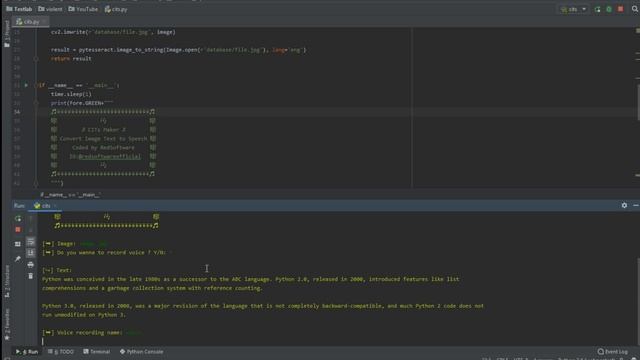Open the TODO tool window
This screenshot has width=640, height=360.
pos(61,352)
